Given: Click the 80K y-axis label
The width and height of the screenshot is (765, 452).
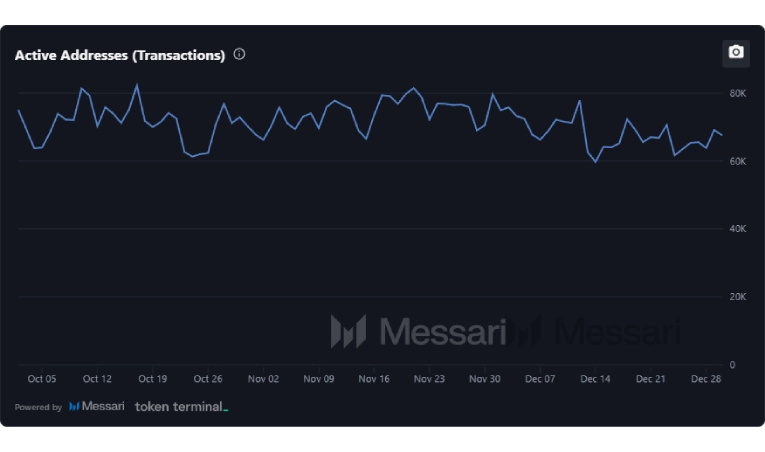Looking at the screenshot, I should 738,93.
